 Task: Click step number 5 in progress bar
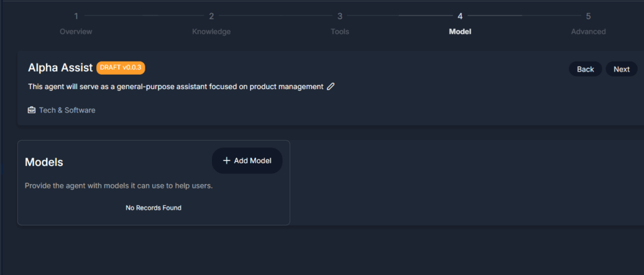click(x=588, y=16)
